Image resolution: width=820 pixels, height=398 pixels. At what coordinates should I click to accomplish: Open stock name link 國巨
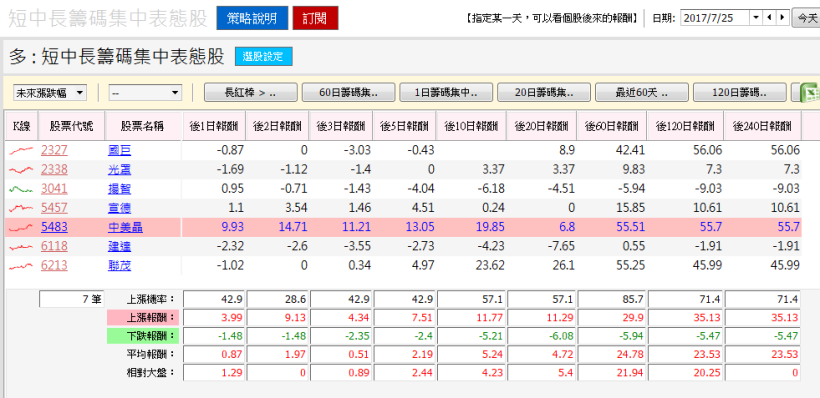(x=119, y=151)
